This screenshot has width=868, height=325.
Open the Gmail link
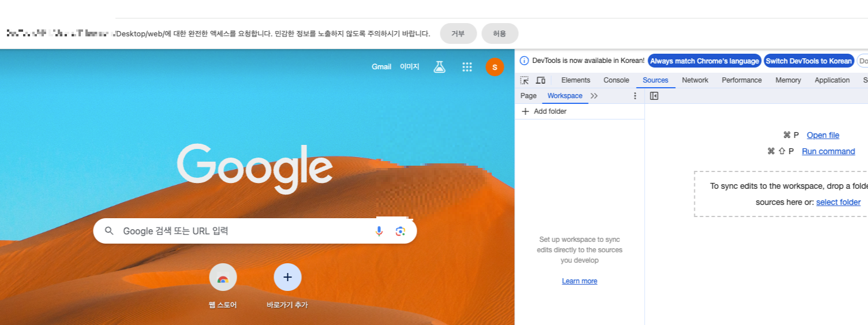click(381, 67)
